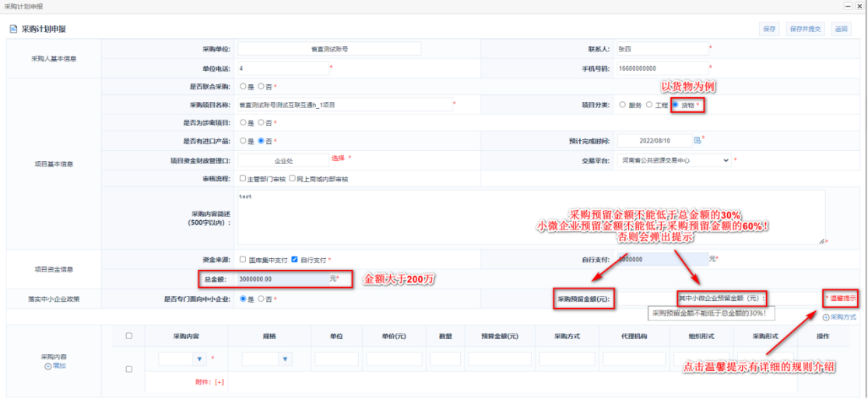This screenshot has height=399, width=868.
Task: Expand the 采购内容 dropdown in table row
Action: pyautogui.click(x=199, y=359)
